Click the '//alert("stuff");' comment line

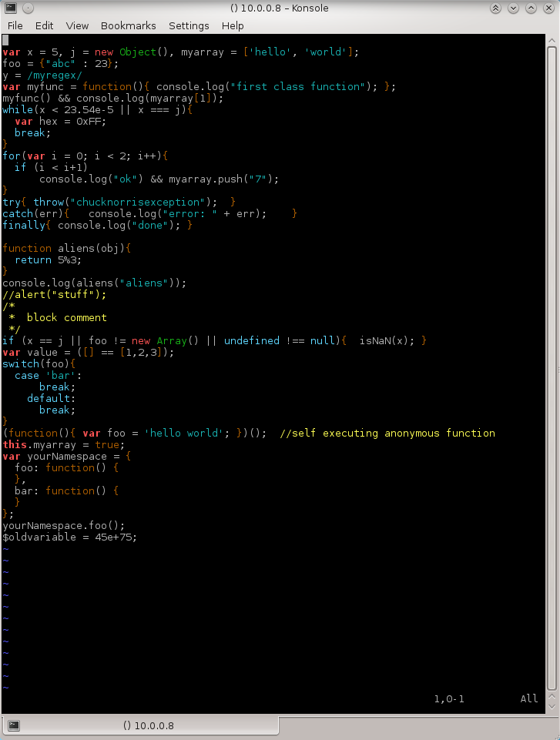tap(54, 294)
